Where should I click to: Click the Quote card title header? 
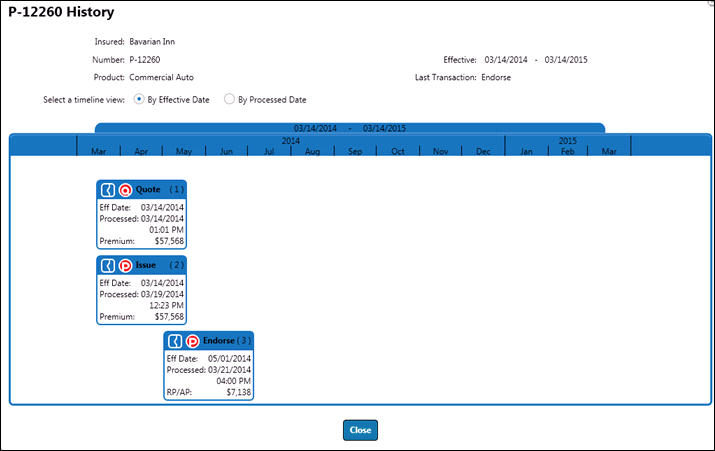(x=148, y=189)
